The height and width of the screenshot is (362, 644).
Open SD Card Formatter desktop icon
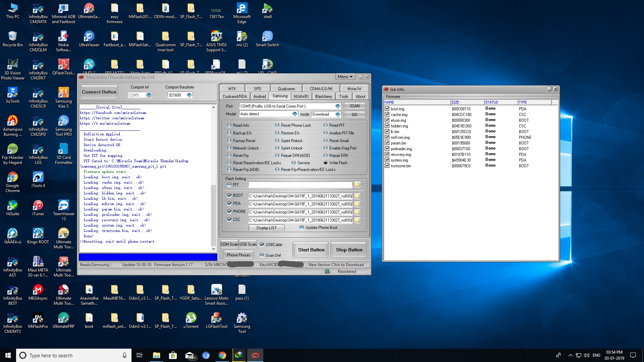pyautogui.click(x=63, y=154)
